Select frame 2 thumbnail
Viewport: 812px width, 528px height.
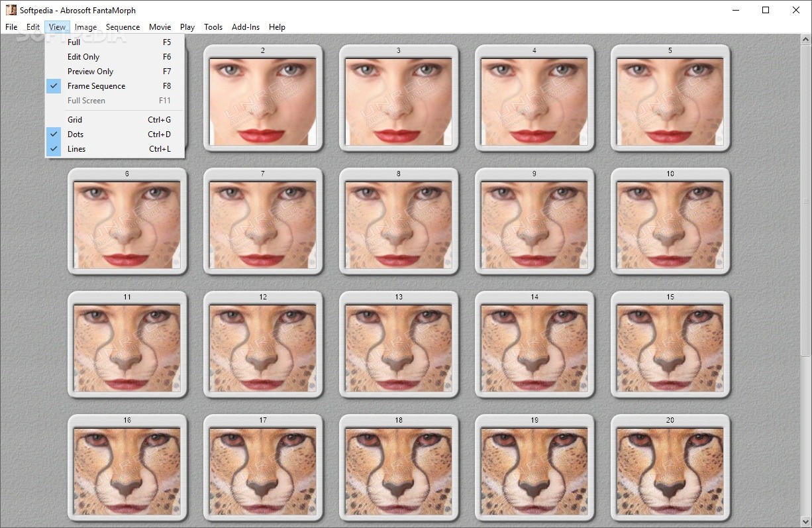coord(263,98)
